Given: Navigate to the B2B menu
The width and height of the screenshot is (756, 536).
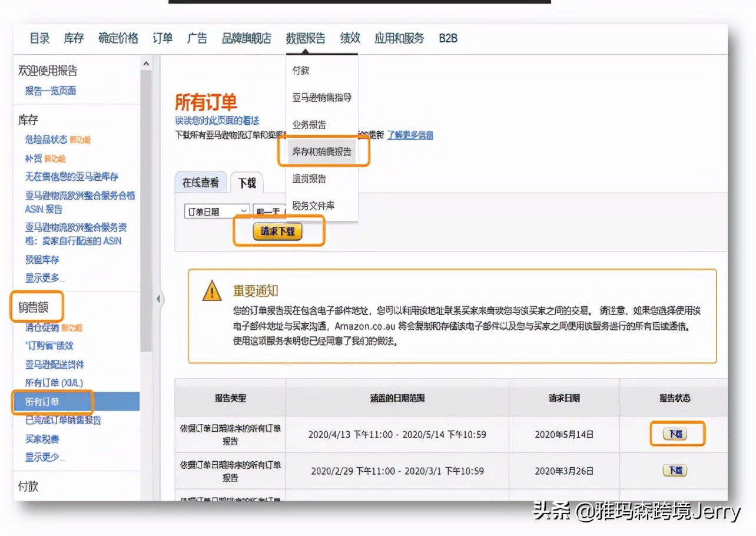Looking at the screenshot, I should 447,38.
